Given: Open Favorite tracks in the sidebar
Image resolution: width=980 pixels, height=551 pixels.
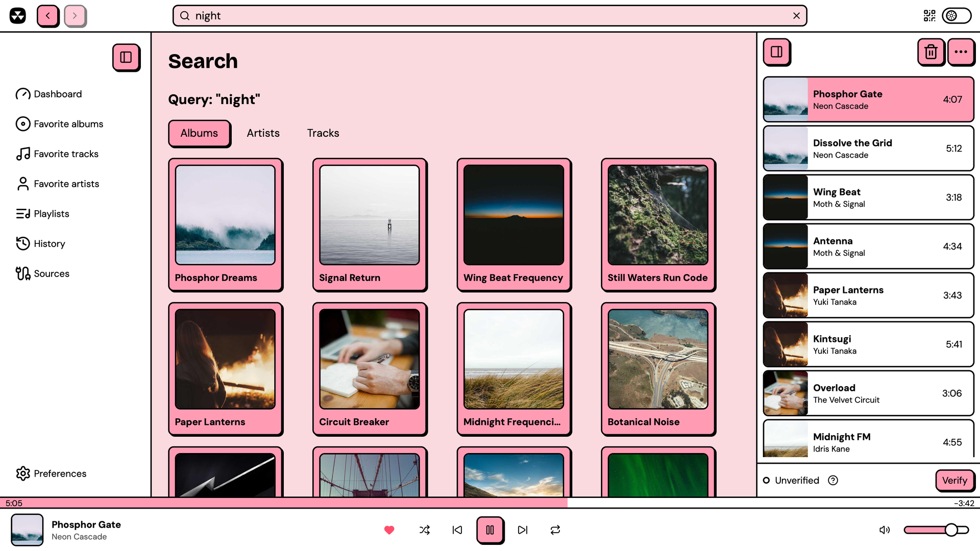Looking at the screenshot, I should [57, 154].
